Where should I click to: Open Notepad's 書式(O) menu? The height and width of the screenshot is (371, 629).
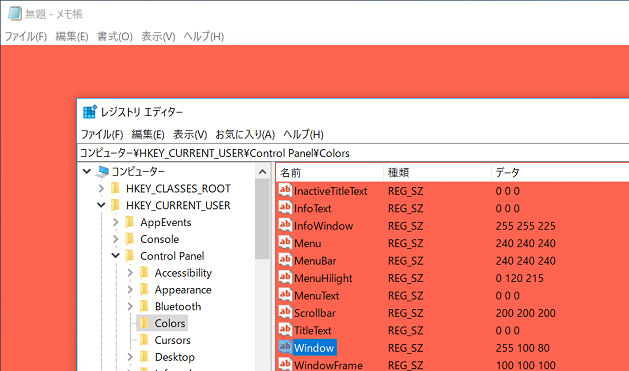tap(115, 36)
